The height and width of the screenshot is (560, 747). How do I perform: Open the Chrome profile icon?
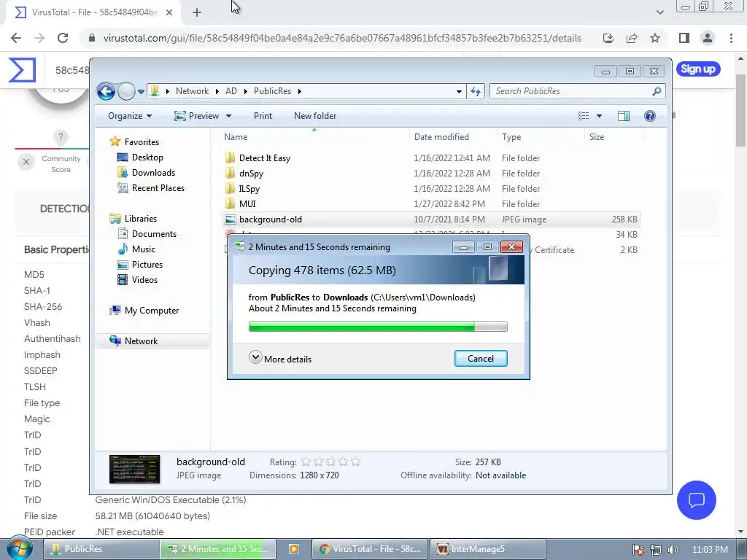point(708,38)
